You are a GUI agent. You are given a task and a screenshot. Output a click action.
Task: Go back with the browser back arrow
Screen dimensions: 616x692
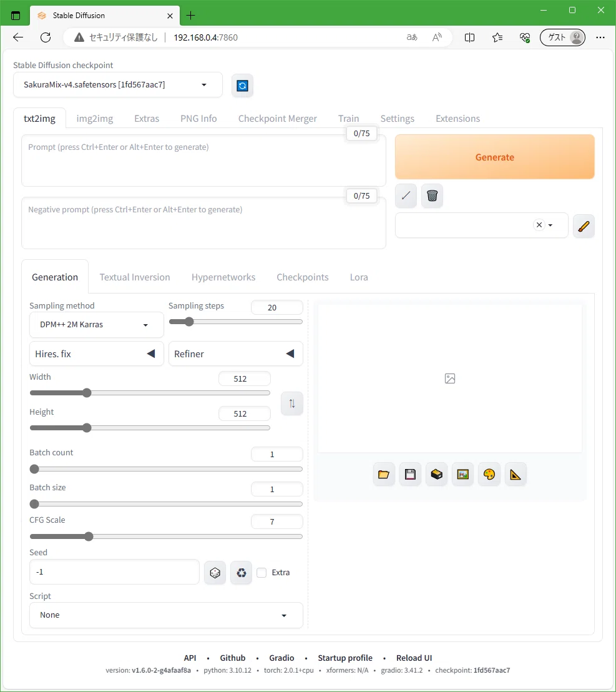[18, 37]
